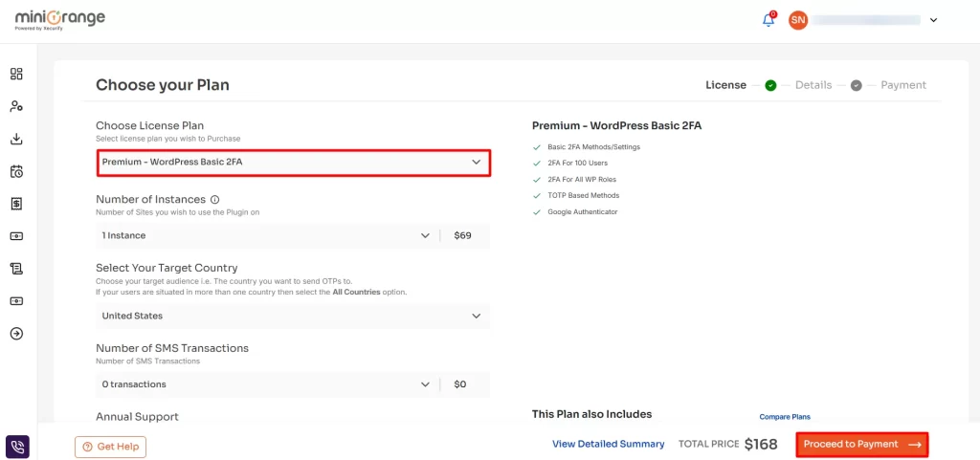Screen dimensions: 980x460
Task: Click Proceed to Payment button
Action: point(861,445)
